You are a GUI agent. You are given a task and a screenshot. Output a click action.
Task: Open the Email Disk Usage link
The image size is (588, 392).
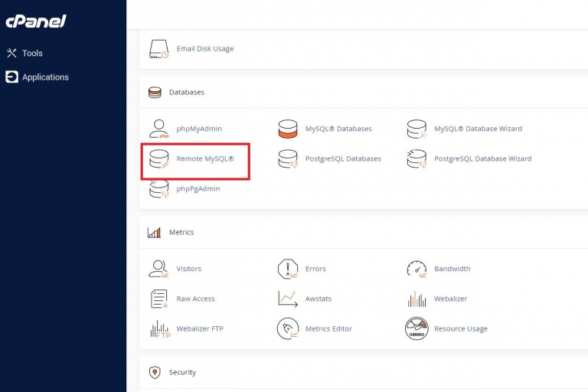point(205,49)
